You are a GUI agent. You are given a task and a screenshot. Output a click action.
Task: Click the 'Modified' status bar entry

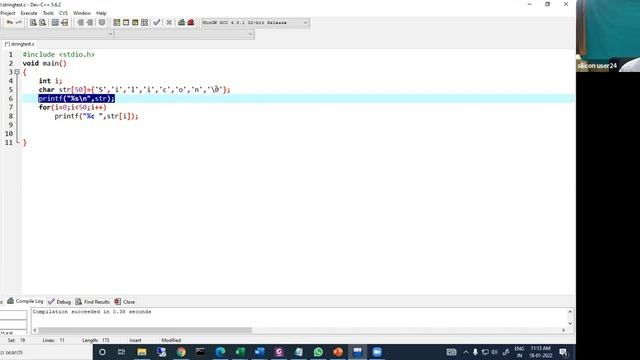[171, 340]
